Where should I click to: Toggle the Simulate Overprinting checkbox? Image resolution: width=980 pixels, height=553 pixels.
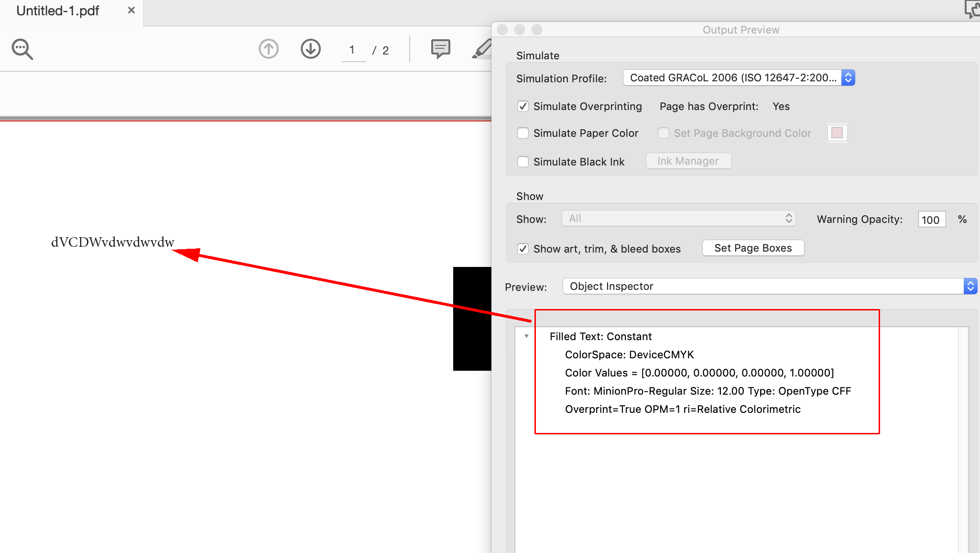click(x=523, y=106)
